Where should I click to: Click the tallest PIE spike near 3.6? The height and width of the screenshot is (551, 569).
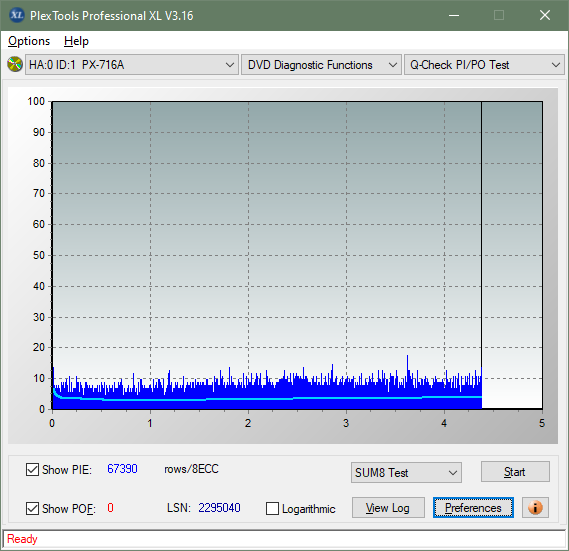407,367
